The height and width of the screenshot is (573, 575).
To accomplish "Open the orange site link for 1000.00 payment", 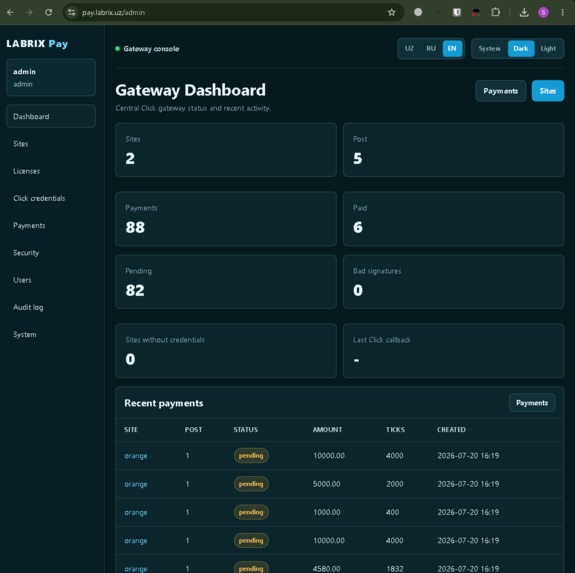I will point(136,512).
